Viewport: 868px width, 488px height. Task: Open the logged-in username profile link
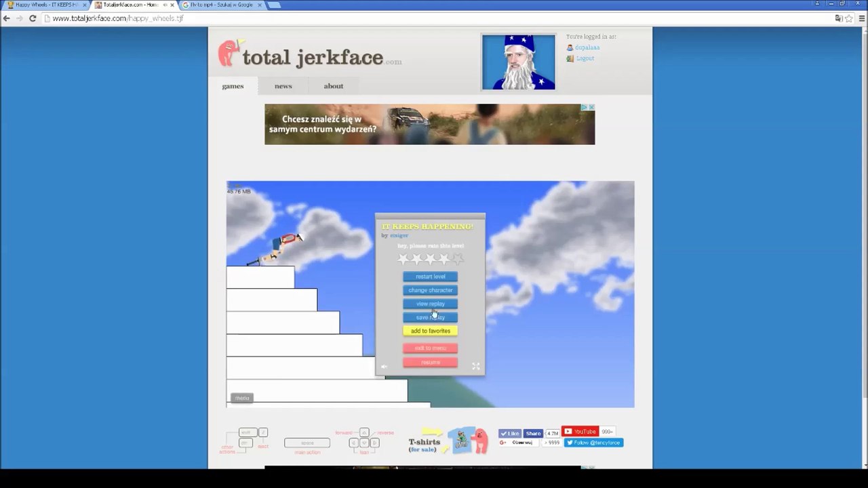[x=587, y=47]
